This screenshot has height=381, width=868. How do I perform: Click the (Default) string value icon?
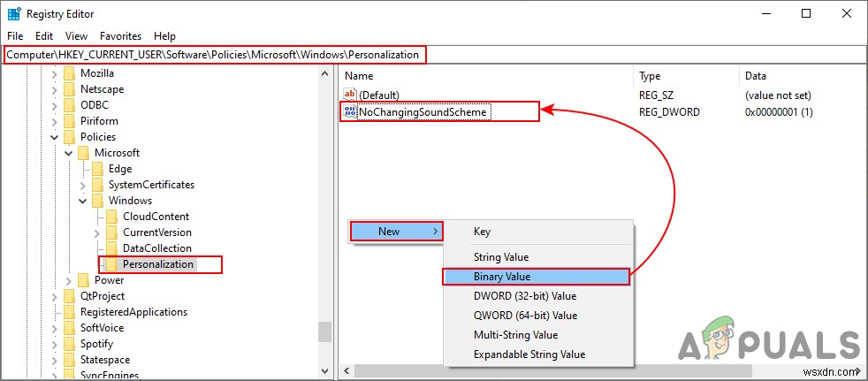(x=350, y=95)
